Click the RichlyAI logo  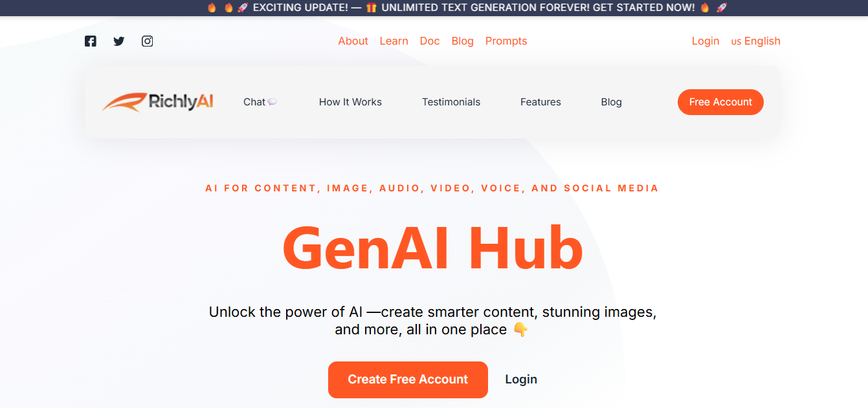tap(158, 102)
